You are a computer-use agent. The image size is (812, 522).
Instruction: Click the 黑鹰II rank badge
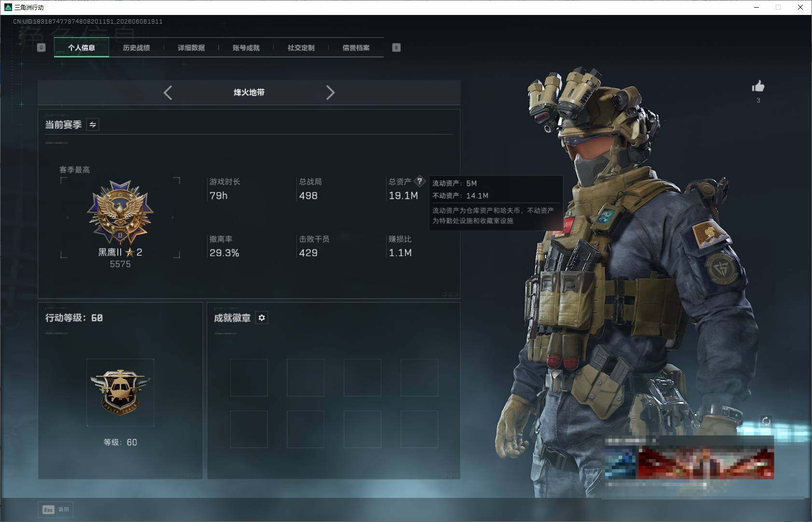click(120, 212)
